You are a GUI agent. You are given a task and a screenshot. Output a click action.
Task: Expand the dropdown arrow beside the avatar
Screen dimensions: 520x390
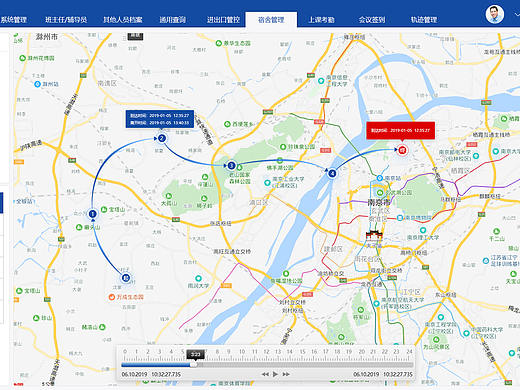click(x=517, y=14)
